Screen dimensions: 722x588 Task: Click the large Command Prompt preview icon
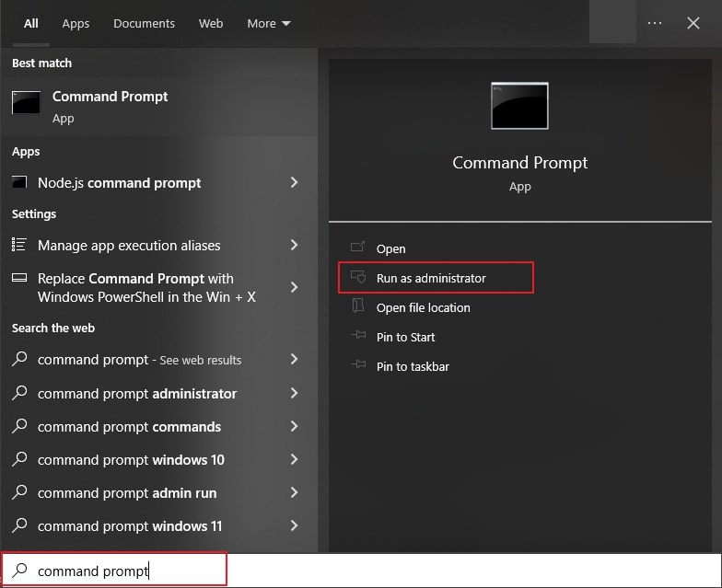[x=519, y=105]
